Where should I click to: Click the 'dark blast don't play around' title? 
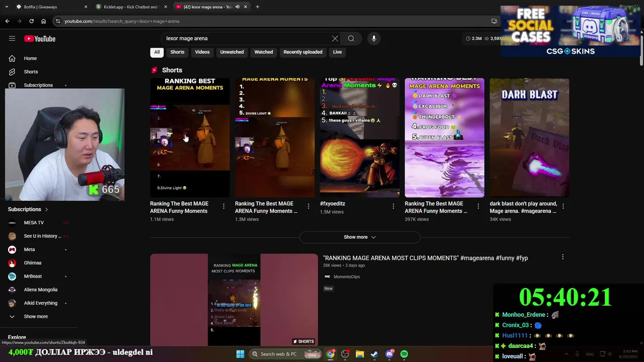tap(523, 207)
